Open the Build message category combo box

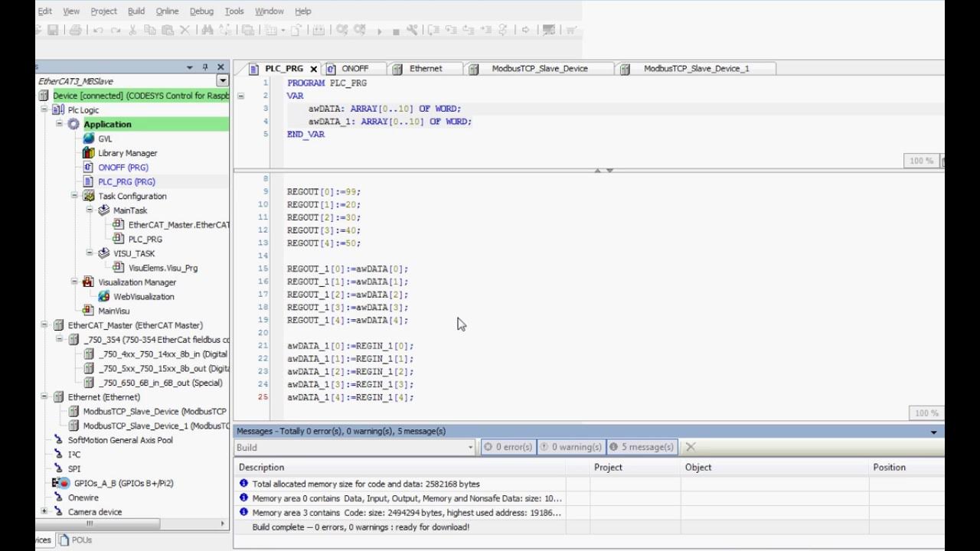(x=354, y=447)
